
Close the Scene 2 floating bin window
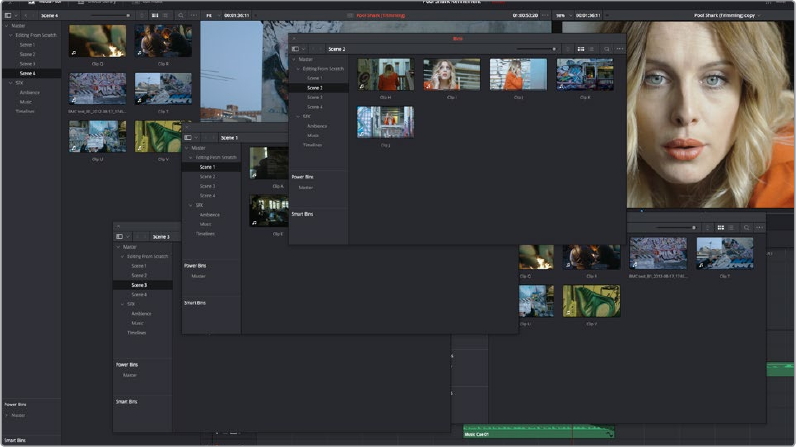tap(294, 39)
